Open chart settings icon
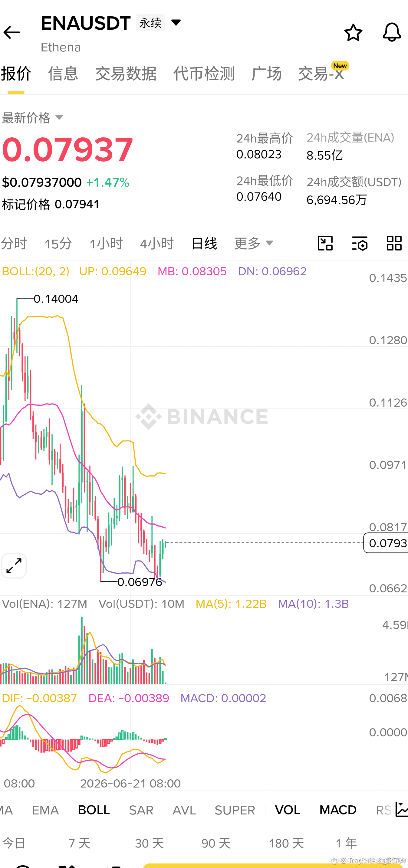 [360, 243]
